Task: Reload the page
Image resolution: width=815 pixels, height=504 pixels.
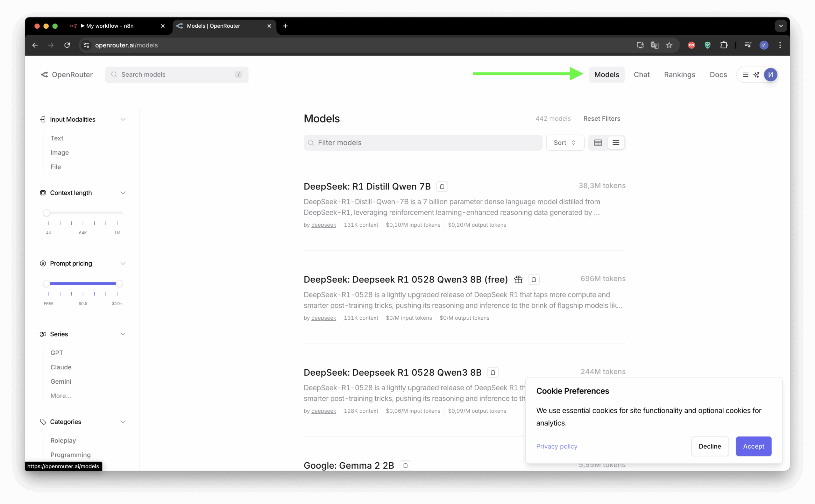Action: pyautogui.click(x=67, y=45)
